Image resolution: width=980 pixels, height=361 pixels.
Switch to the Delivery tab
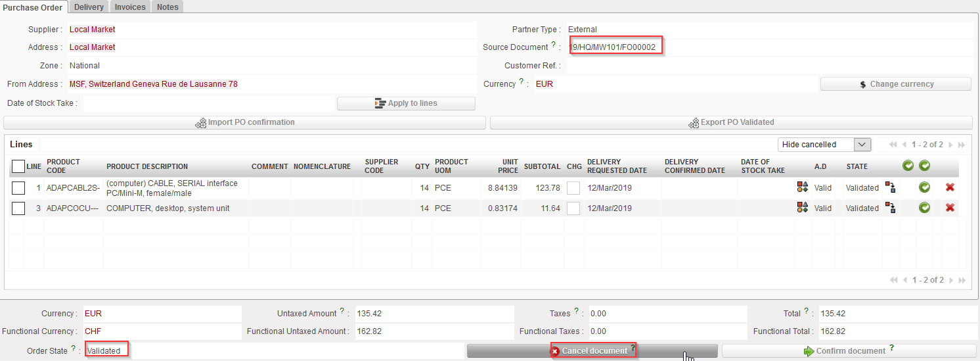pos(89,7)
